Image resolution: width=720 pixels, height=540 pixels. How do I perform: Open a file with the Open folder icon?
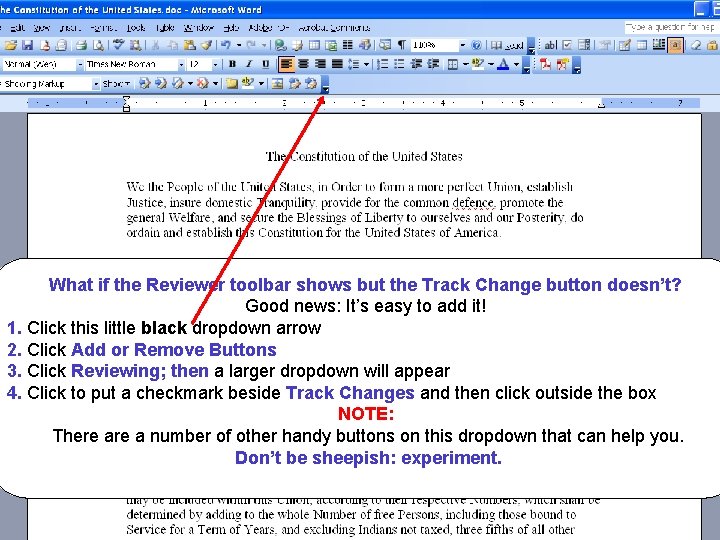[11, 45]
